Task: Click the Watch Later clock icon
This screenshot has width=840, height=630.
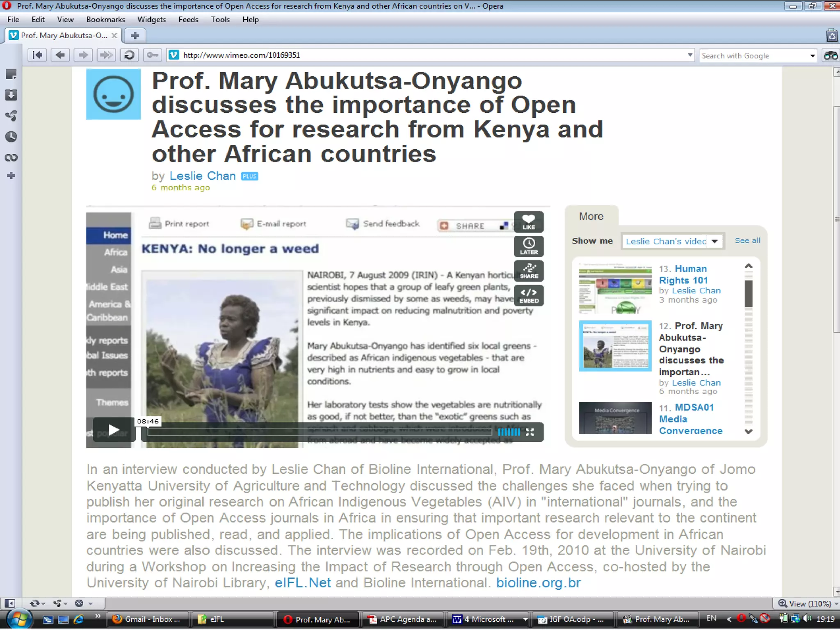Action: tap(528, 246)
